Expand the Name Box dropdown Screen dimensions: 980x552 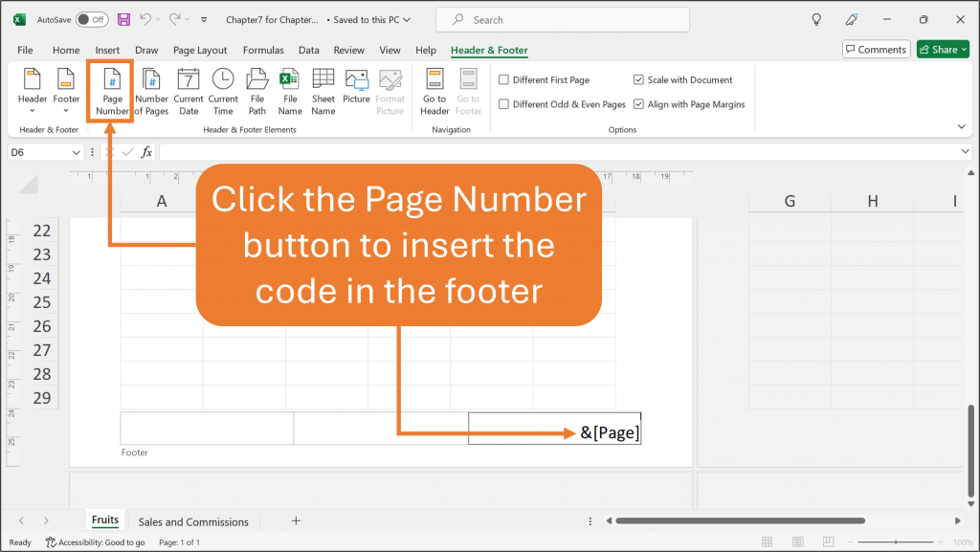point(77,151)
